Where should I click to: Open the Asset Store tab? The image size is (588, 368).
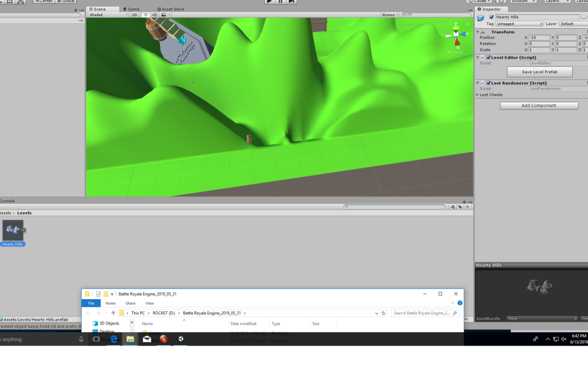pos(170,9)
